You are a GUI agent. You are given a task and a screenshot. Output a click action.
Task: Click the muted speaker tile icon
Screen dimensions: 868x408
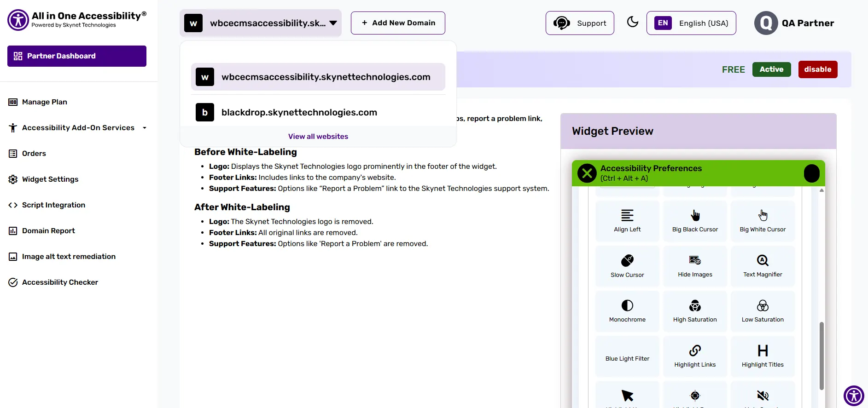click(x=763, y=396)
